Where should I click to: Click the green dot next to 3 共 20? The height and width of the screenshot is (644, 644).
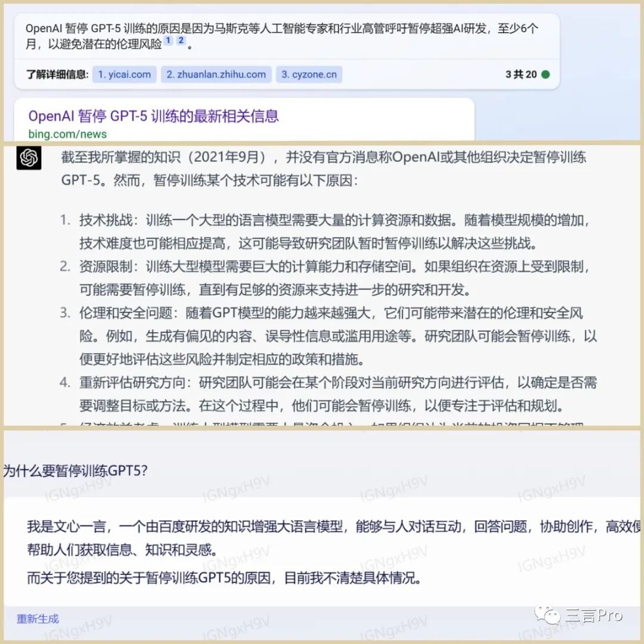coord(546,75)
